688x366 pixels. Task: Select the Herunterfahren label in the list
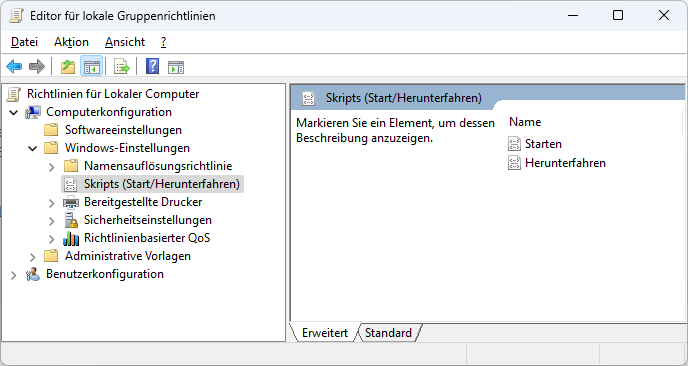(565, 163)
